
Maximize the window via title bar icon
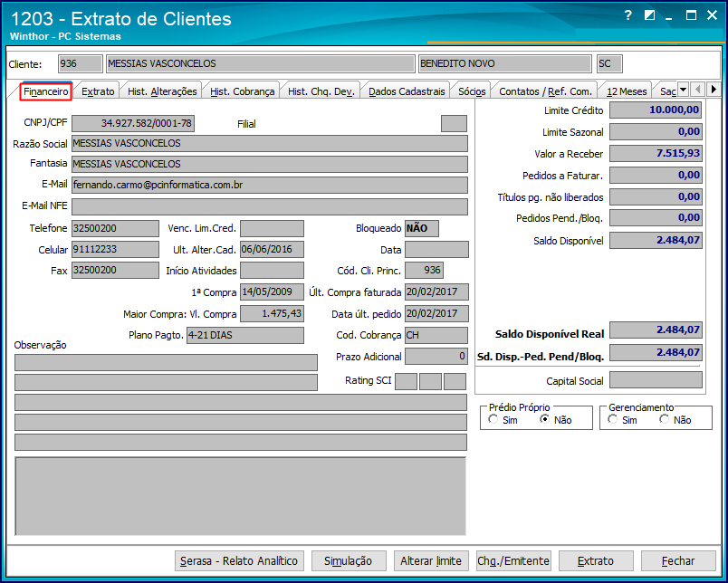(x=691, y=15)
